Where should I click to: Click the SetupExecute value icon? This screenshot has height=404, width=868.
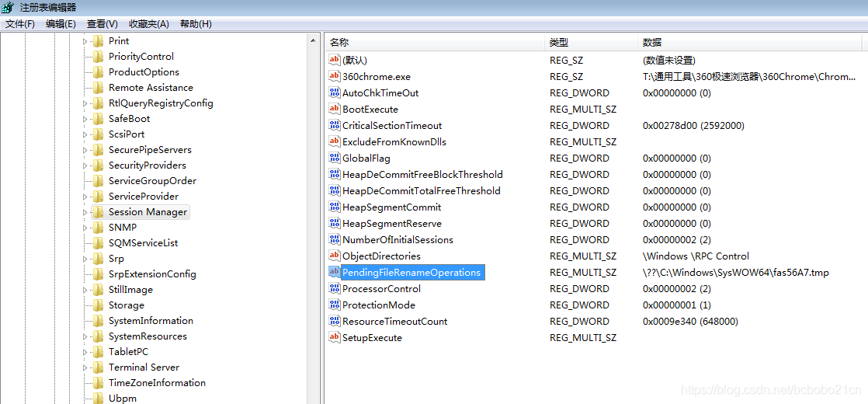tap(335, 337)
